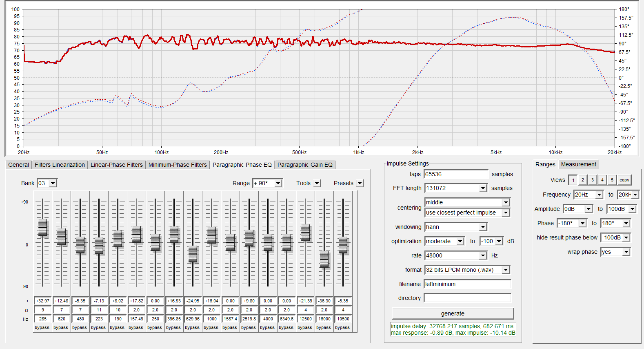Screen dimensions: 644x349
Task: Switch to view 3
Action: coord(593,180)
